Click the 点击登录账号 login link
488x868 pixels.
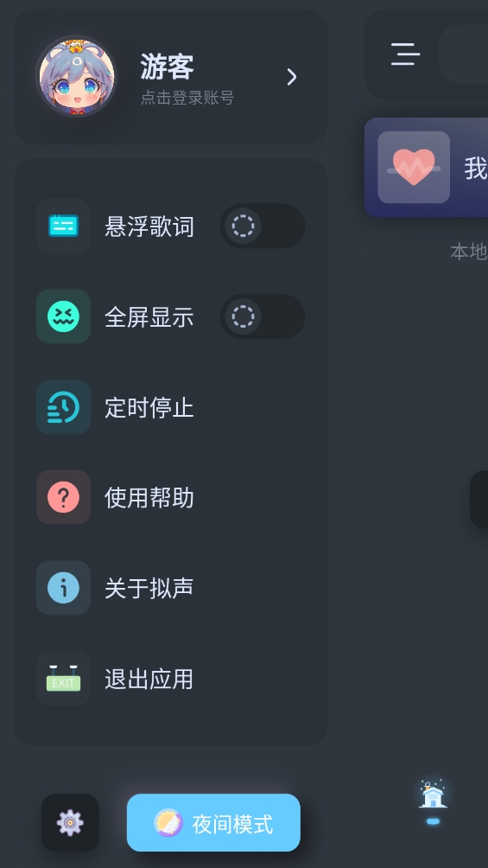(x=187, y=98)
